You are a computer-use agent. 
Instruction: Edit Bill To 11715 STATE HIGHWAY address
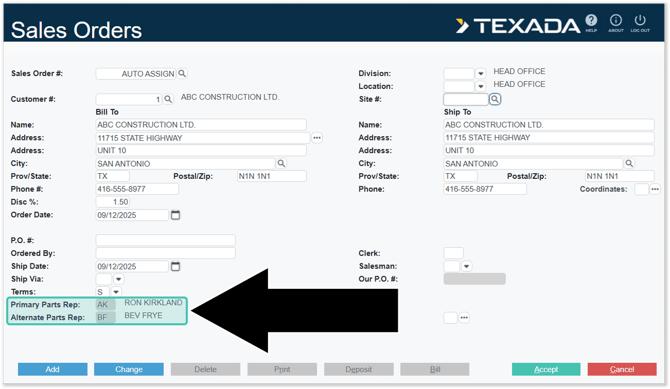pos(203,138)
